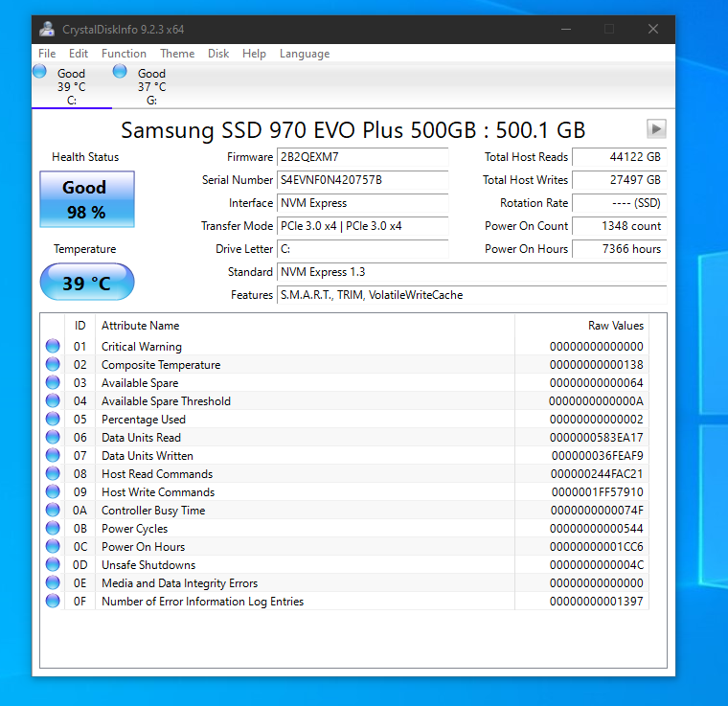Click Power On Count value 1348 count
This screenshot has height=706, width=728.
pos(620,226)
